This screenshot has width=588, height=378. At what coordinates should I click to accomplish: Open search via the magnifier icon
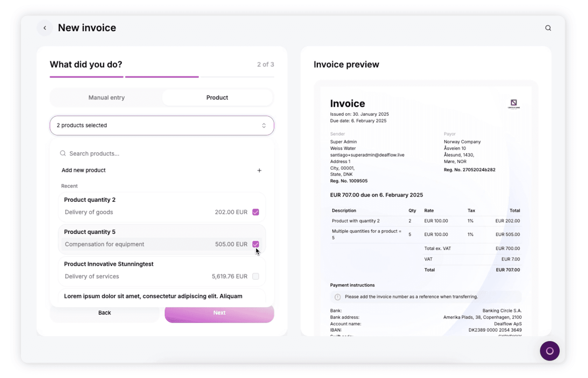548,28
